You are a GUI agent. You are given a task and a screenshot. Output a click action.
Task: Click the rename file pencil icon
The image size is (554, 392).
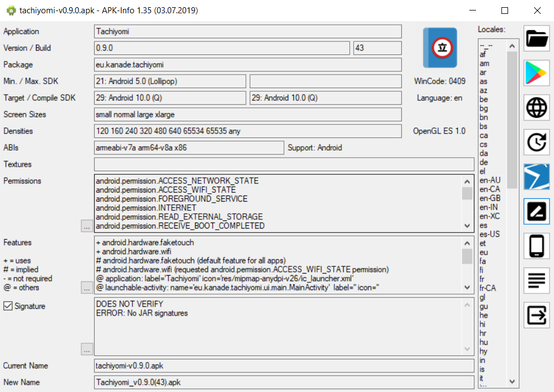click(x=536, y=212)
